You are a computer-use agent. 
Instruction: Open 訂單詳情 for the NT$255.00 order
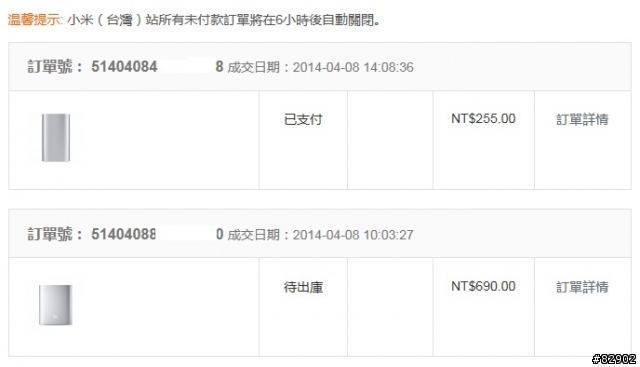coord(582,120)
